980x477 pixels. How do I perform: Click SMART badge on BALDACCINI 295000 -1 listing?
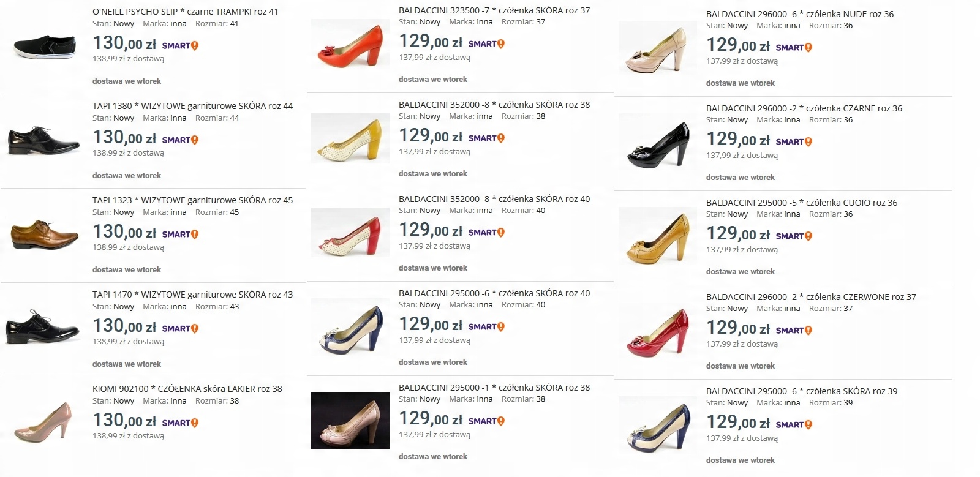pos(486,421)
